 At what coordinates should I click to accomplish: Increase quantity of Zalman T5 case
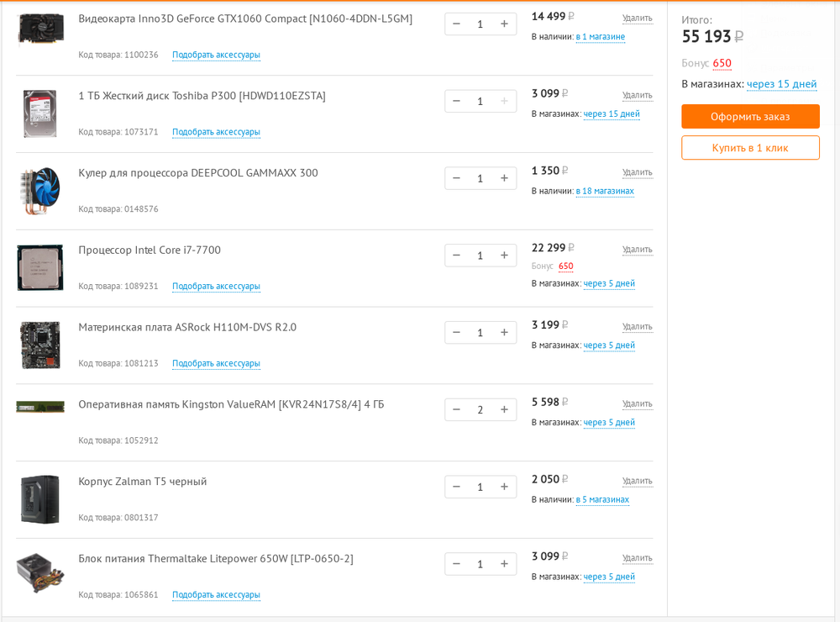[504, 488]
